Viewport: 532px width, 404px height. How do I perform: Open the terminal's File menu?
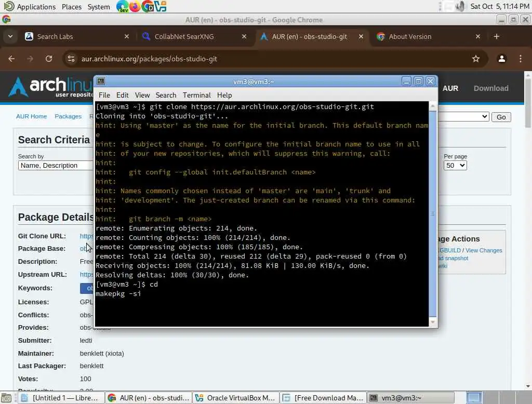click(x=104, y=95)
